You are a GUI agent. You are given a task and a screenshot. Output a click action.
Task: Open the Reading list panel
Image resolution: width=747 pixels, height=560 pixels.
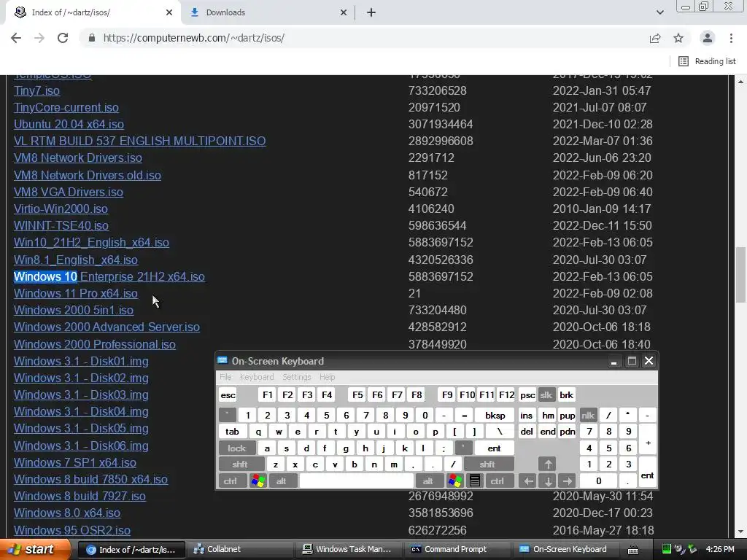[708, 61]
